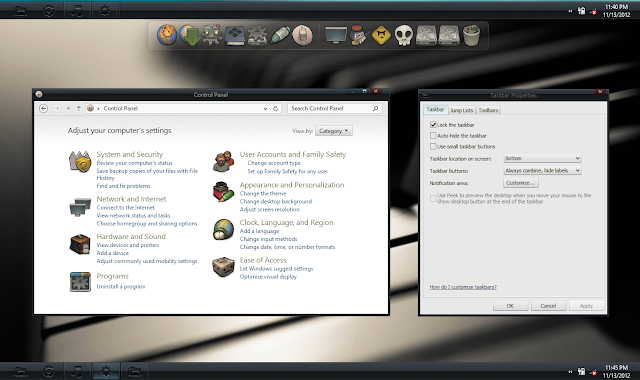Open the Find and fix problems link
The image size is (640, 380).
point(123,186)
